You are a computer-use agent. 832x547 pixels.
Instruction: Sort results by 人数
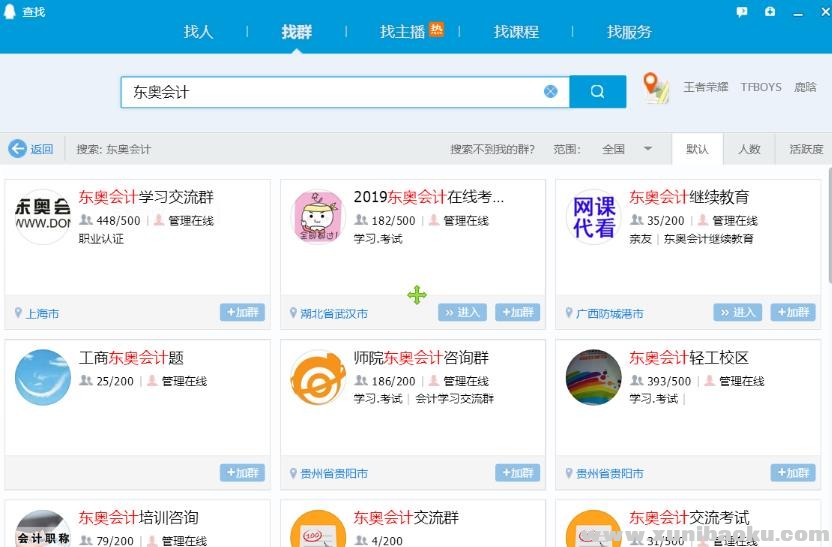point(749,149)
